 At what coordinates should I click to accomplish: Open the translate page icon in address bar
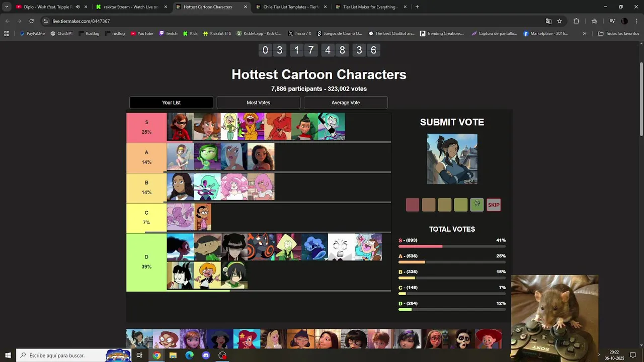click(x=548, y=21)
